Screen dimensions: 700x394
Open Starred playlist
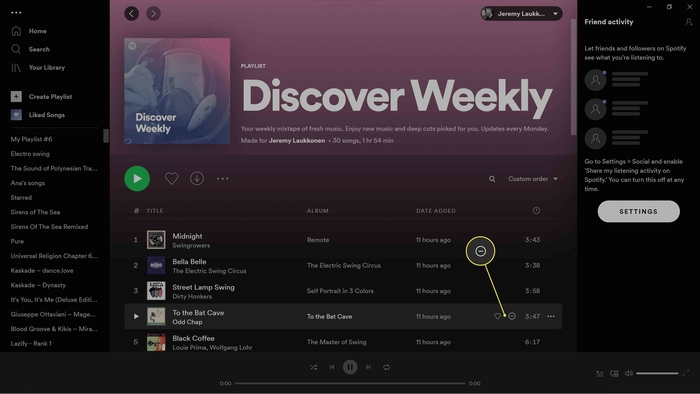21,197
